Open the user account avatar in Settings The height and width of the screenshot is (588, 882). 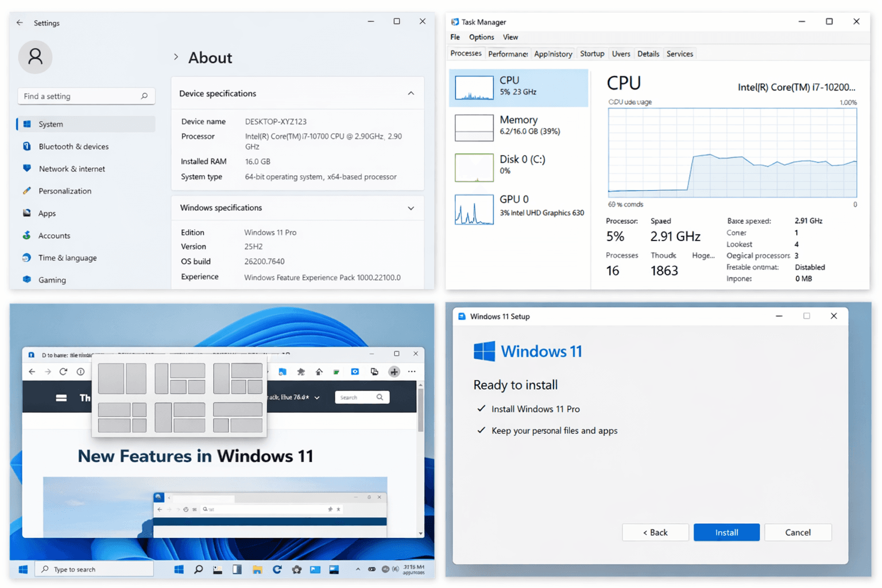point(35,57)
